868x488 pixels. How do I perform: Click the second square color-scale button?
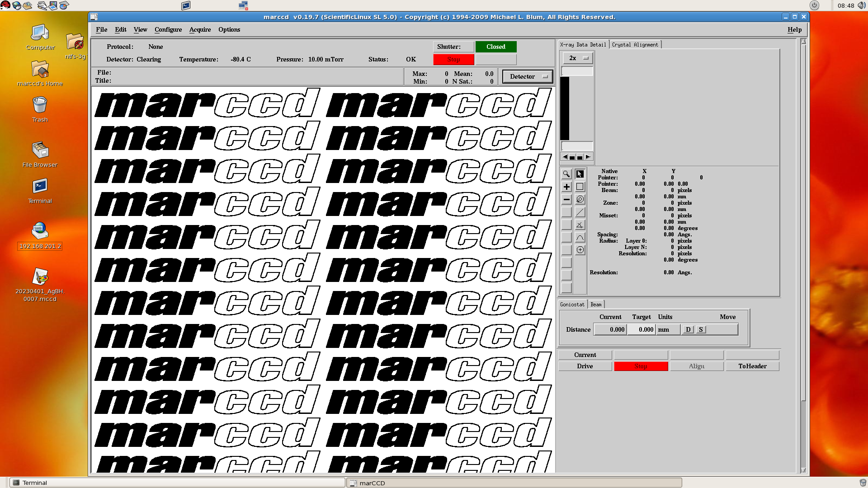pyautogui.click(x=580, y=157)
